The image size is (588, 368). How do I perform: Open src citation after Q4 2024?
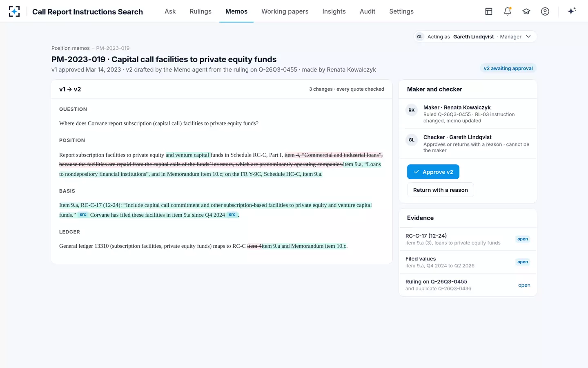pyautogui.click(x=232, y=215)
